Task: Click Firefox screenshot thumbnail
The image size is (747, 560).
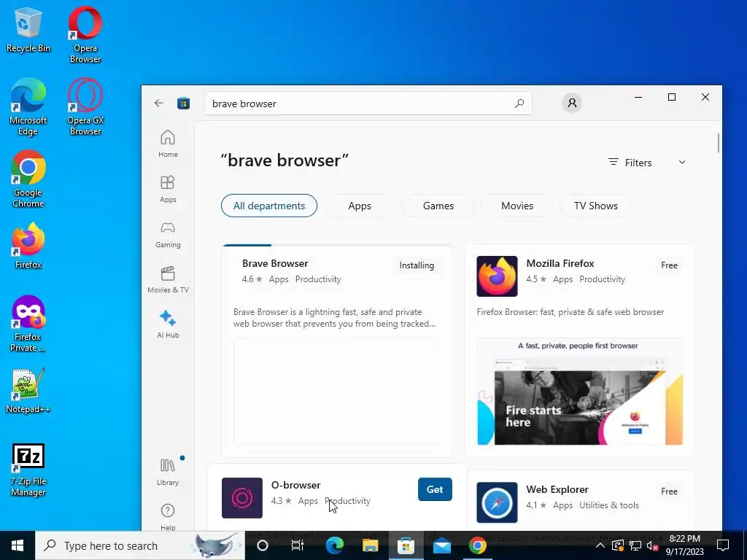Action: (x=580, y=392)
